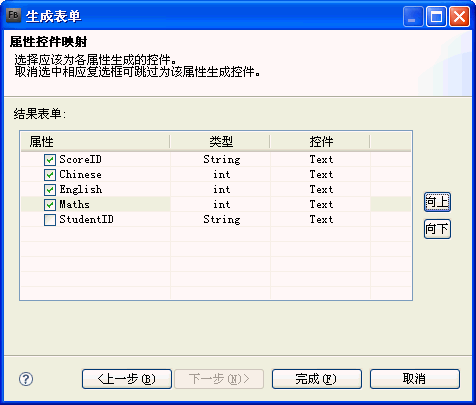This screenshot has height=405, width=476.
Task: Select the Maths attribute name
Action: pos(74,204)
